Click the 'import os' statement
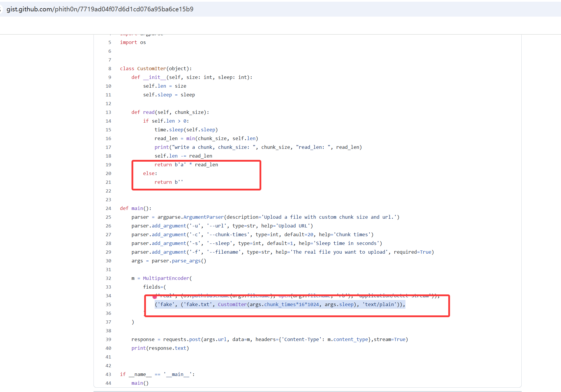This screenshot has width=561, height=392. click(x=133, y=42)
